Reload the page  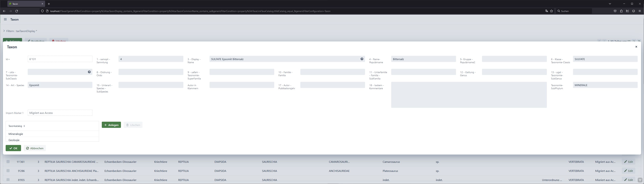(16, 11)
